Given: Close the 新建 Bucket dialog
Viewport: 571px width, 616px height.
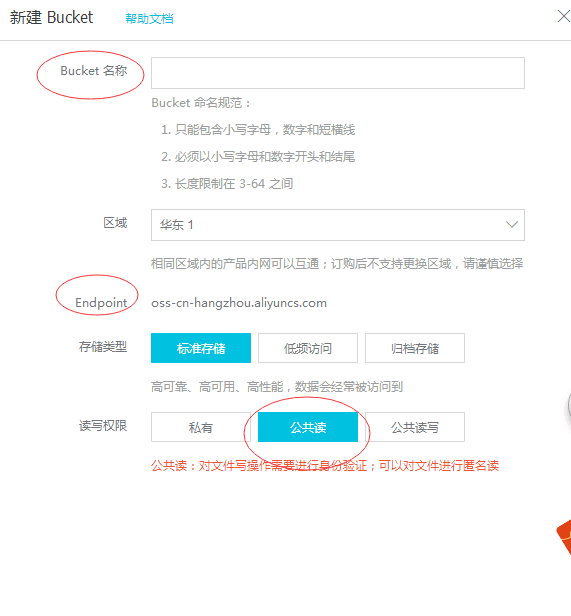Looking at the screenshot, I should tap(564, 16).
